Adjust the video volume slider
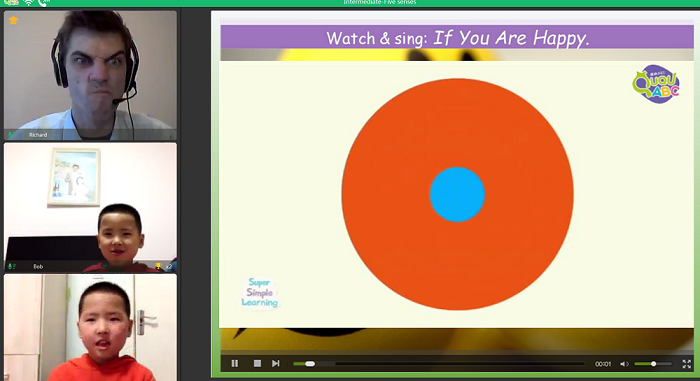 click(x=653, y=364)
